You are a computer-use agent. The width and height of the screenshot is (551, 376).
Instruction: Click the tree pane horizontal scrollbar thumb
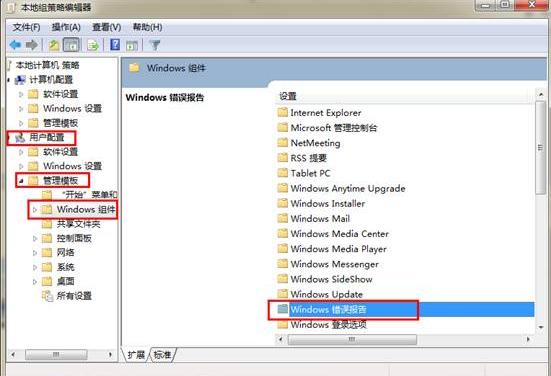click(56, 355)
